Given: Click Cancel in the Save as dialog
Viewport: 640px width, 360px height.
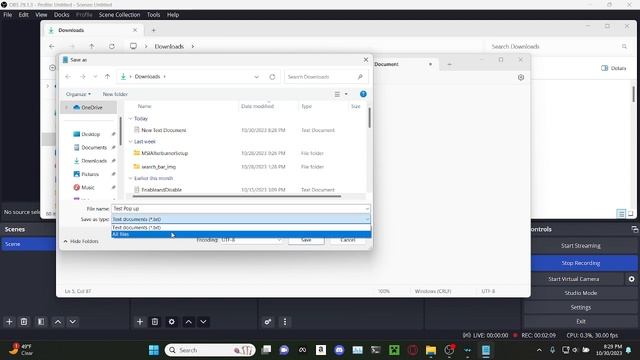Looking at the screenshot, I should pos(348,240).
